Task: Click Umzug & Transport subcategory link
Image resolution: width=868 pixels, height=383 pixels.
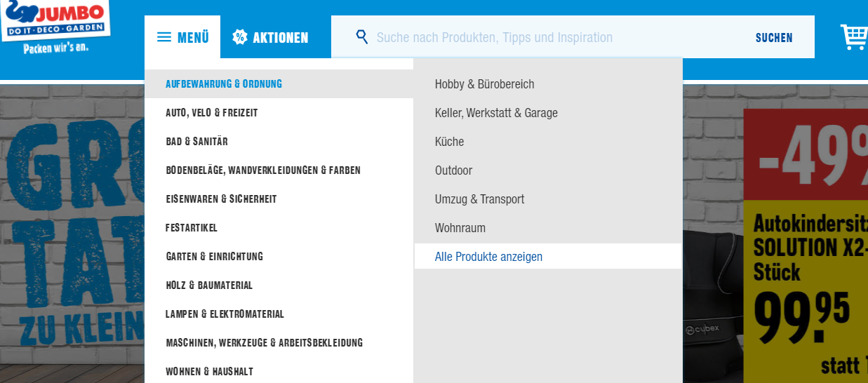Action: coord(479,199)
